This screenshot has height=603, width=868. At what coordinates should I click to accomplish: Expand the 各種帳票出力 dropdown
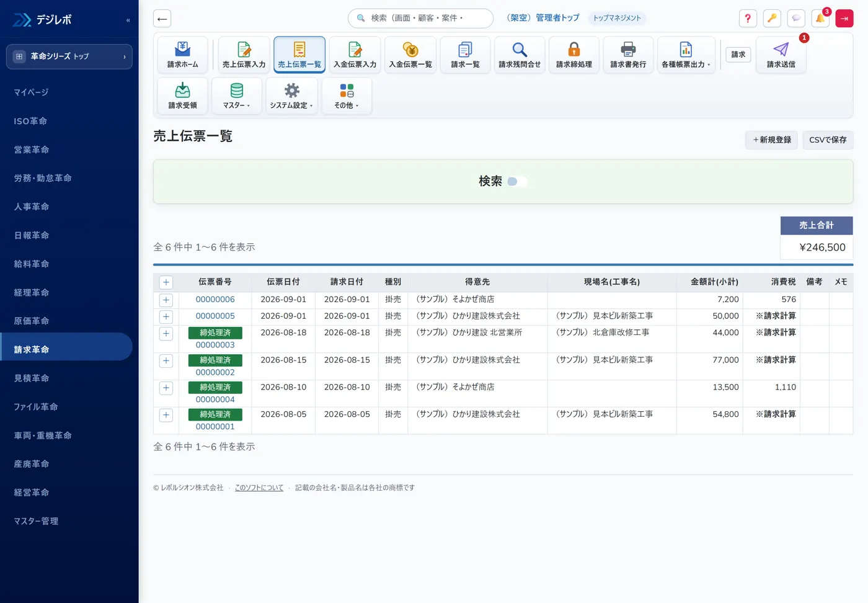(686, 55)
